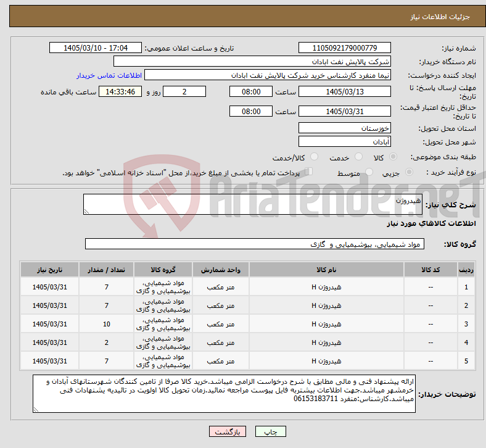Click هیدروژن H in row 2

tap(326, 305)
